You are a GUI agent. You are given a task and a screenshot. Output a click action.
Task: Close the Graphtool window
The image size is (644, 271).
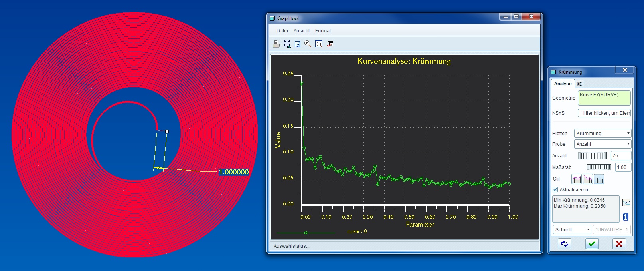531,17
